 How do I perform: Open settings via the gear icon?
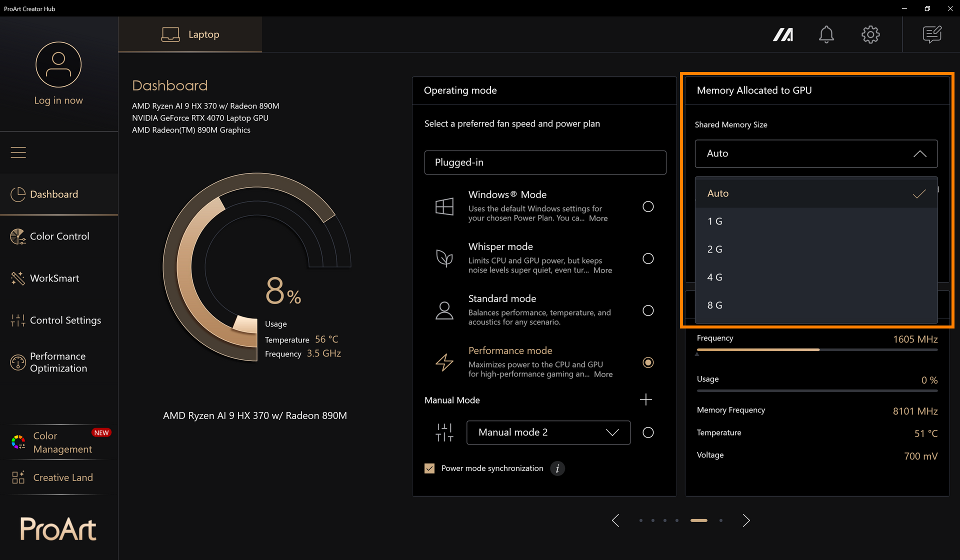870,34
